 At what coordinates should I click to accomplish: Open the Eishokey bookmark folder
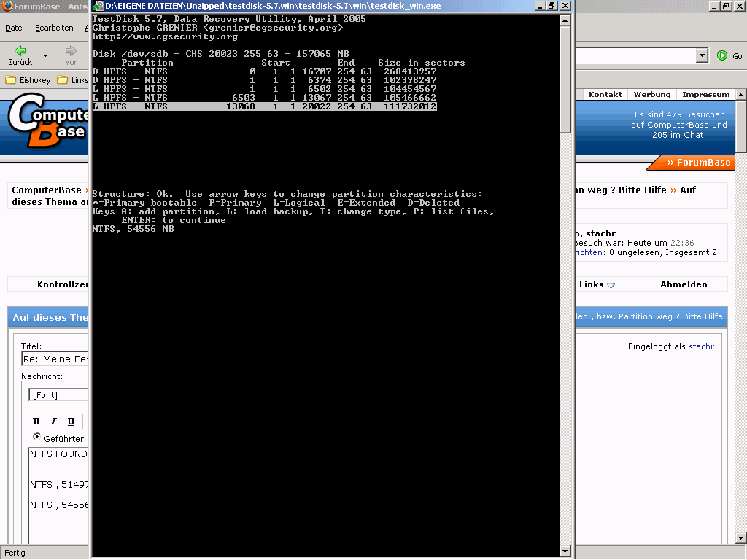(x=28, y=80)
